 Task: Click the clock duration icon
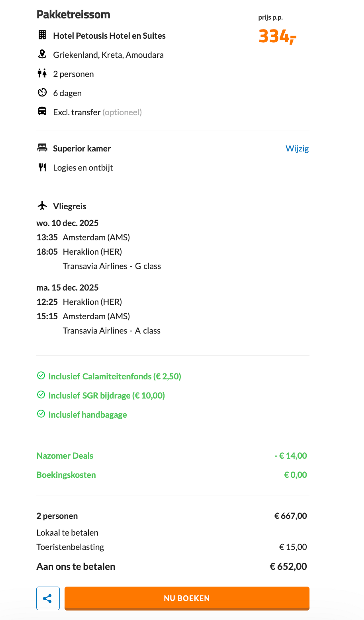(42, 92)
